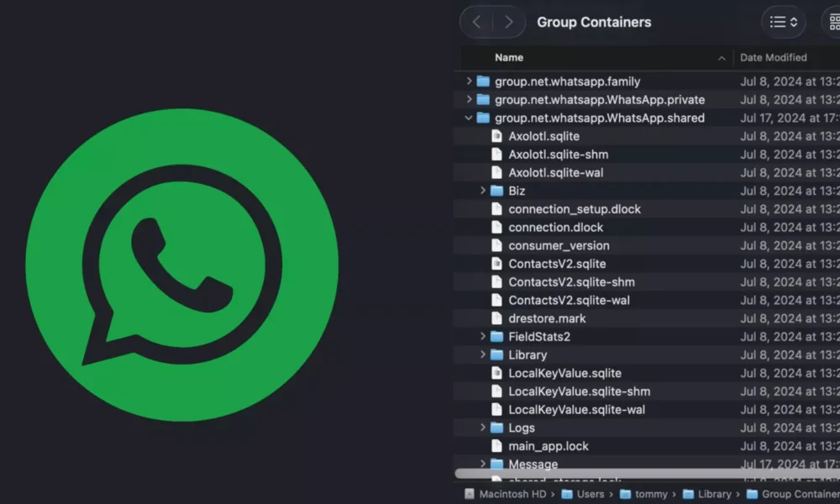Go forward using the Finder forward arrow
Image resolution: width=840 pixels, height=504 pixels.
(x=508, y=22)
